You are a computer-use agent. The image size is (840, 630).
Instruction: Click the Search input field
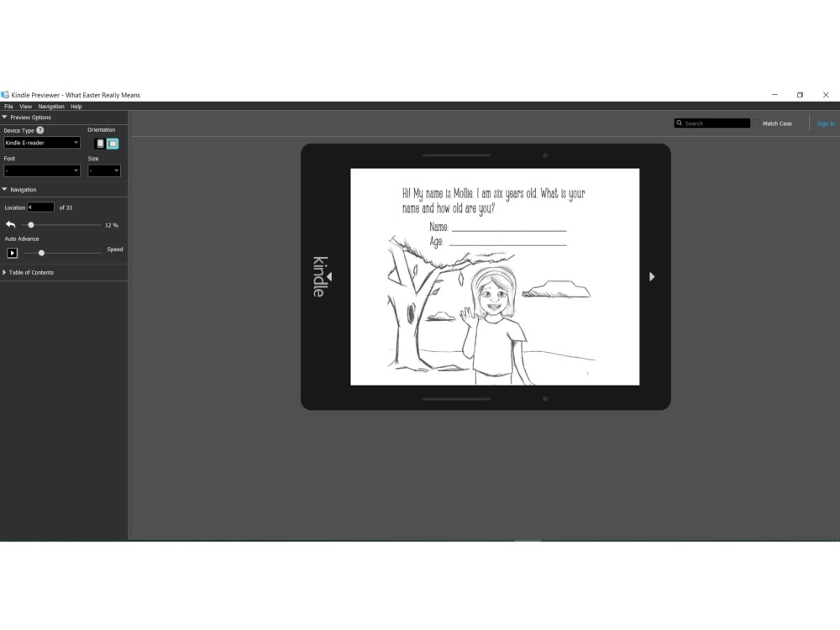click(x=712, y=123)
